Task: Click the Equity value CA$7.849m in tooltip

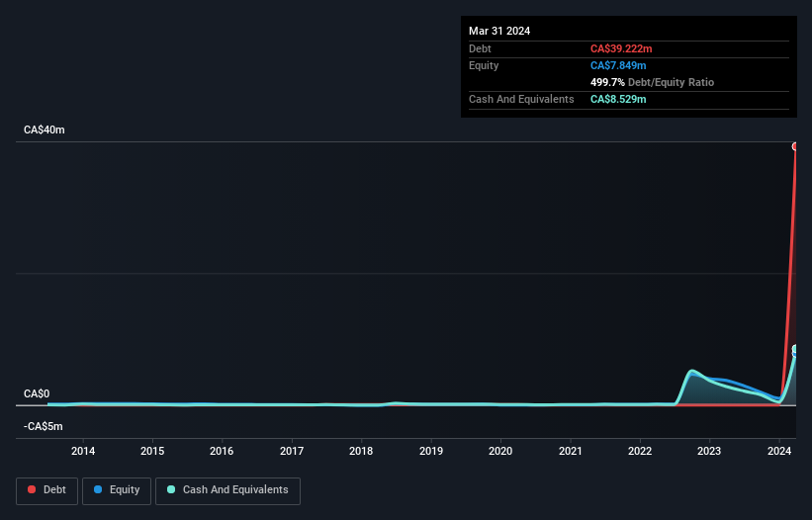Action: (618, 65)
